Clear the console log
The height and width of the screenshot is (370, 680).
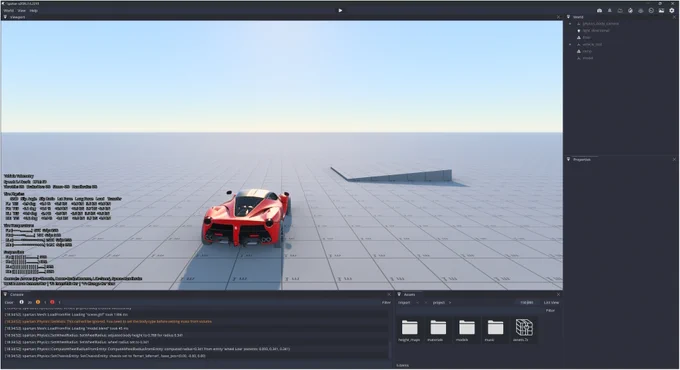point(9,302)
